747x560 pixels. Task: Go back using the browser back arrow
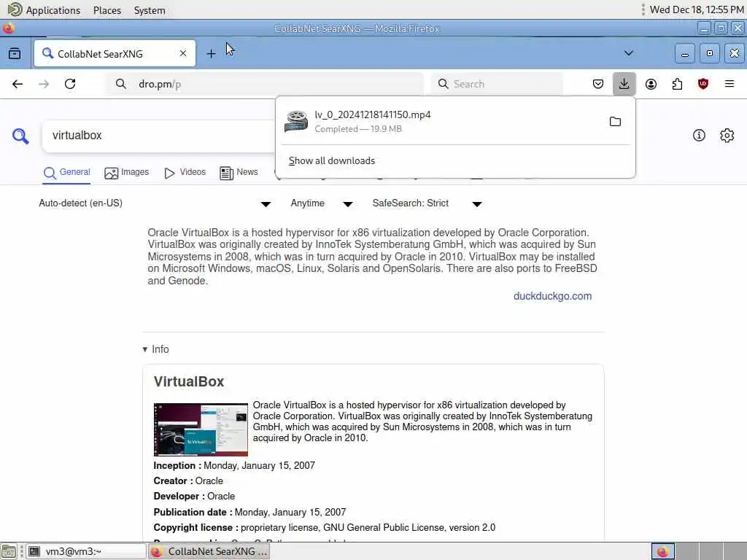pyautogui.click(x=18, y=85)
